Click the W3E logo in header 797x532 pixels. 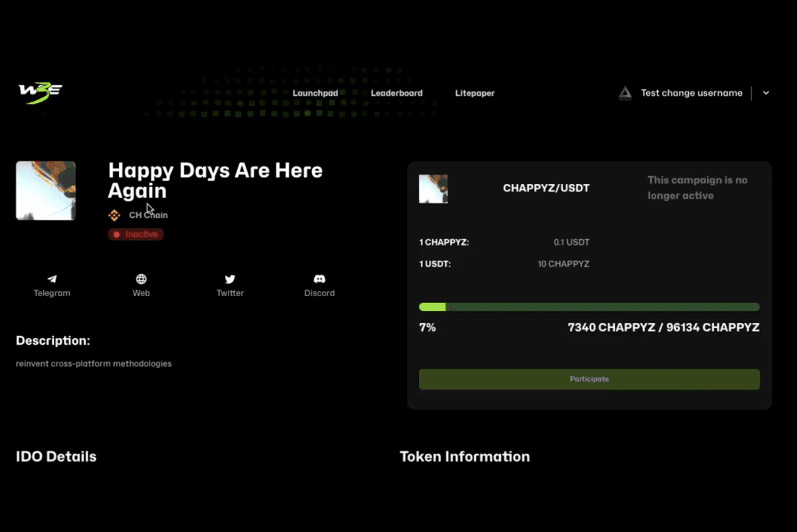41,92
